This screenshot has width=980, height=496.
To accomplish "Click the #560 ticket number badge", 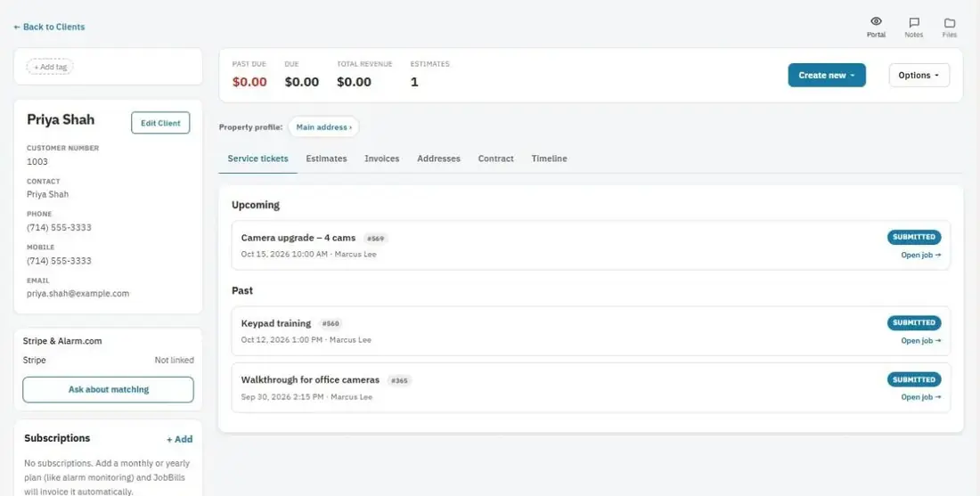I will point(331,323).
